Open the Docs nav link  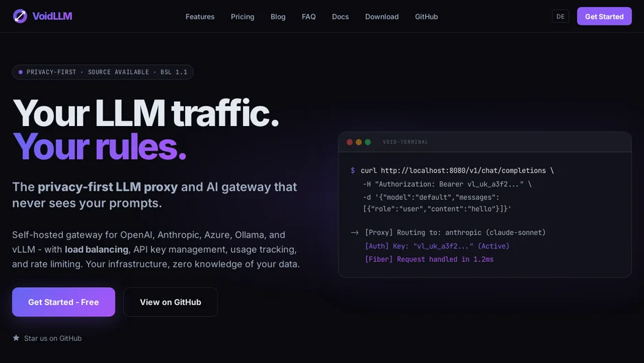[341, 17]
